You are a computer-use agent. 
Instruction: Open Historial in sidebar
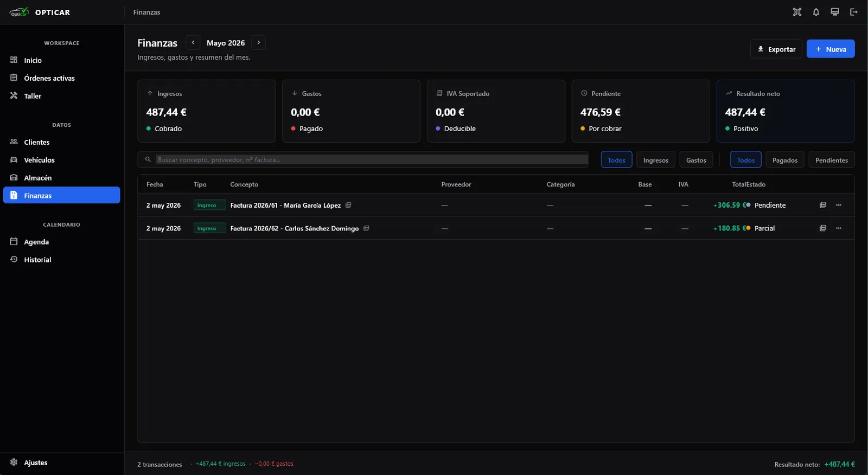click(x=62, y=260)
